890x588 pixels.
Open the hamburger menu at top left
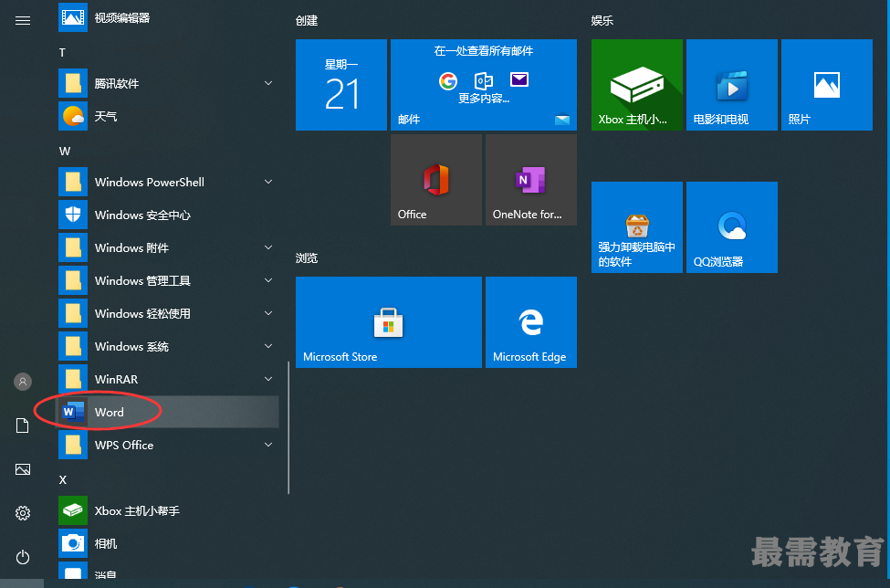(x=23, y=20)
